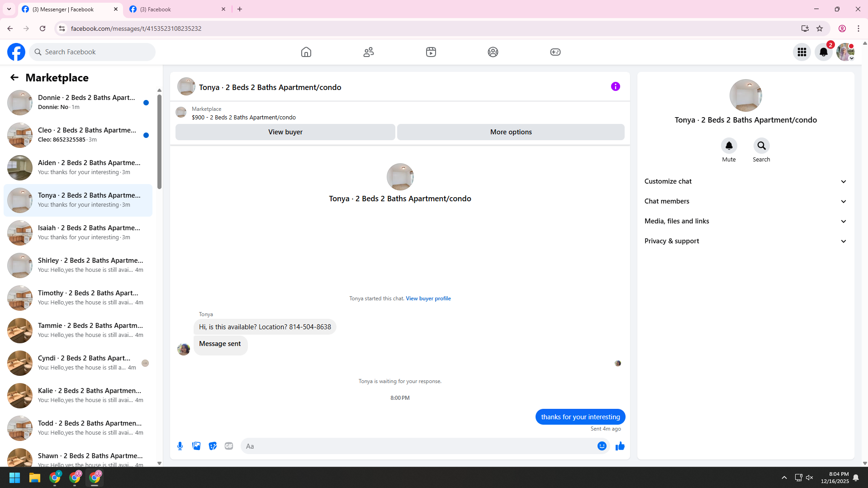This screenshot has width=868, height=488.
Task: Click Tonya's 'Hi, is this available?' message
Action: 265,327
